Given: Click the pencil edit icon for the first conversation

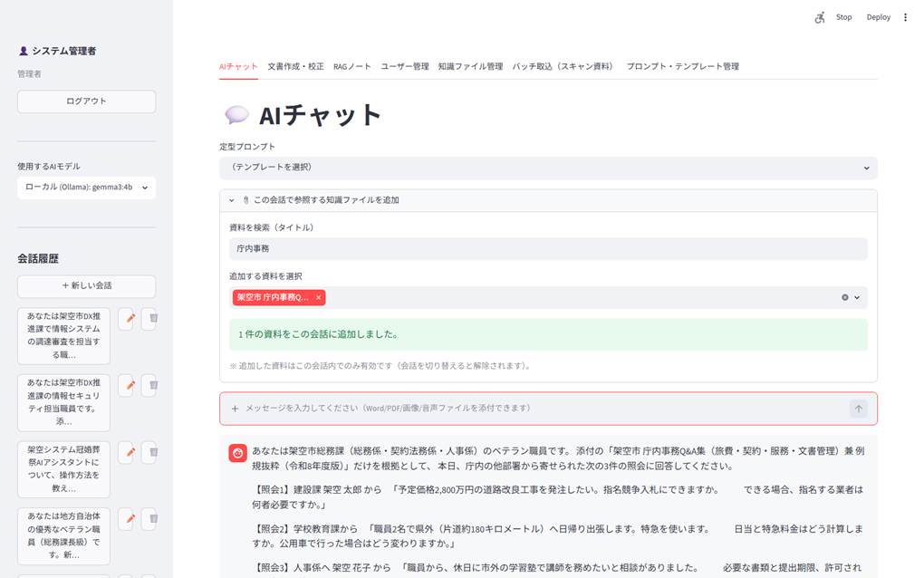Looking at the screenshot, I should 130,318.
